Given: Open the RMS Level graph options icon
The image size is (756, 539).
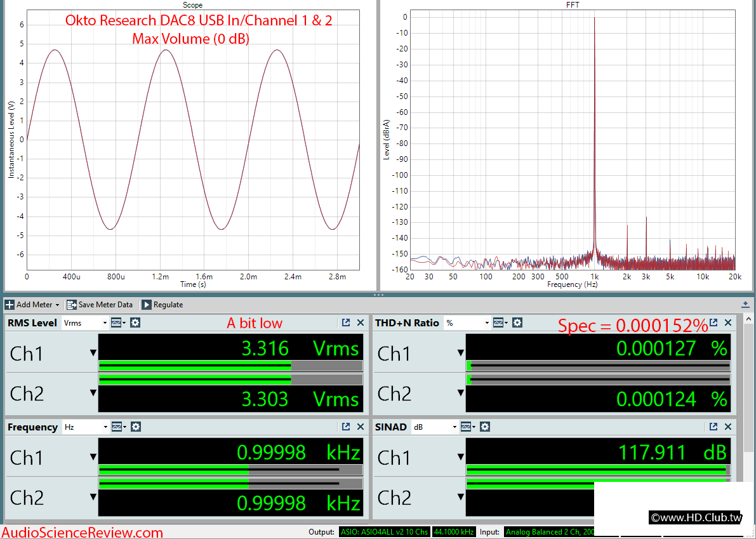Looking at the screenshot, I should 118,323.
